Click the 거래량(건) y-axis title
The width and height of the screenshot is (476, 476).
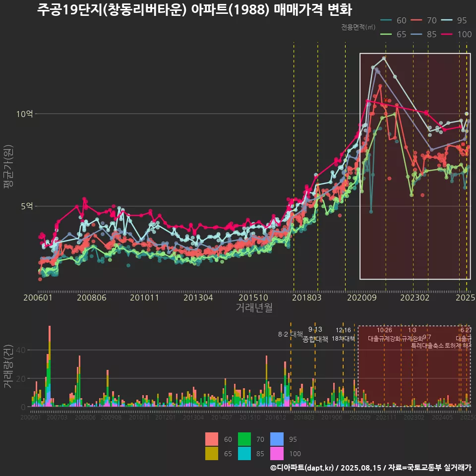coord(8,366)
